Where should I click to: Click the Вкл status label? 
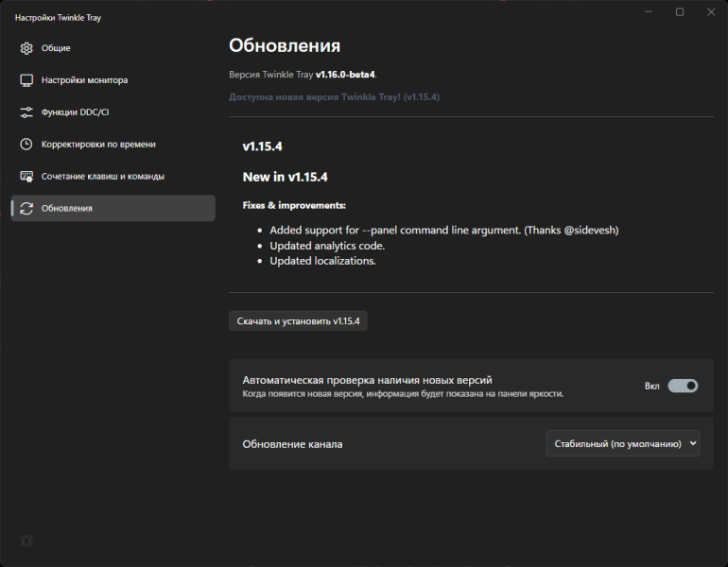tap(651, 387)
